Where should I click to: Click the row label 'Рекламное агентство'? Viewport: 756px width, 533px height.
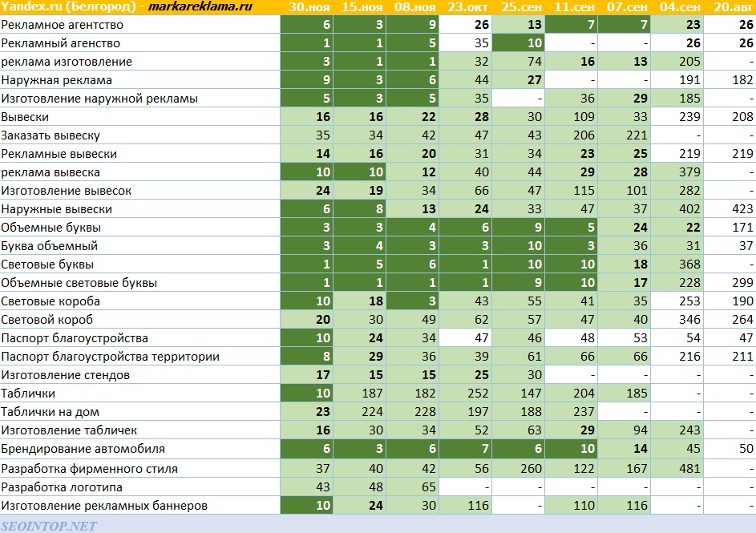pyautogui.click(x=63, y=25)
